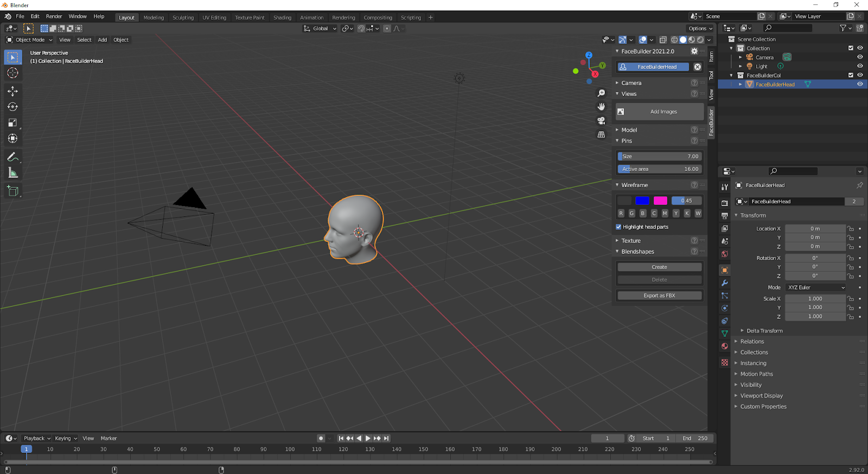Select the Cursor tool in the left toolbar
The height and width of the screenshot is (474, 868).
click(x=12, y=73)
